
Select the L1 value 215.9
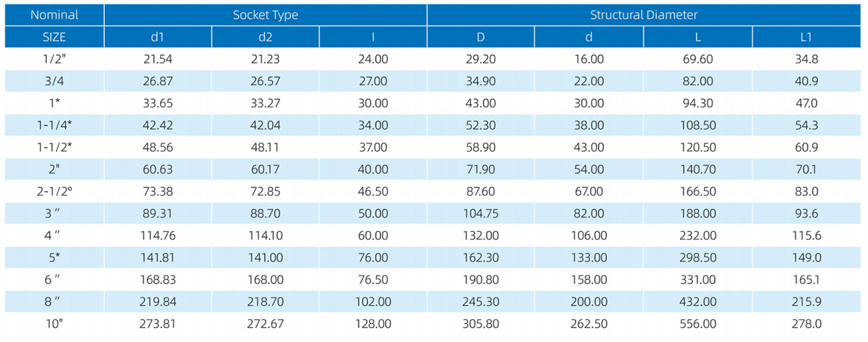(806, 302)
